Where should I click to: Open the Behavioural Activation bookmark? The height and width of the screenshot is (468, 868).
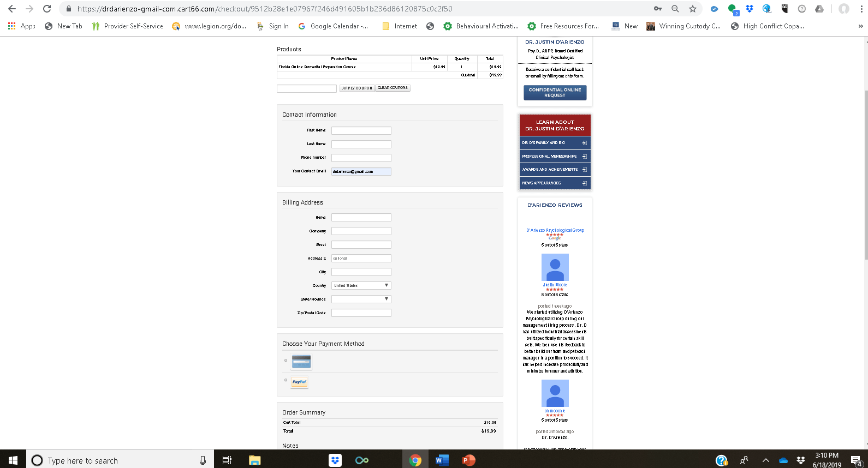click(x=481, y=26)
